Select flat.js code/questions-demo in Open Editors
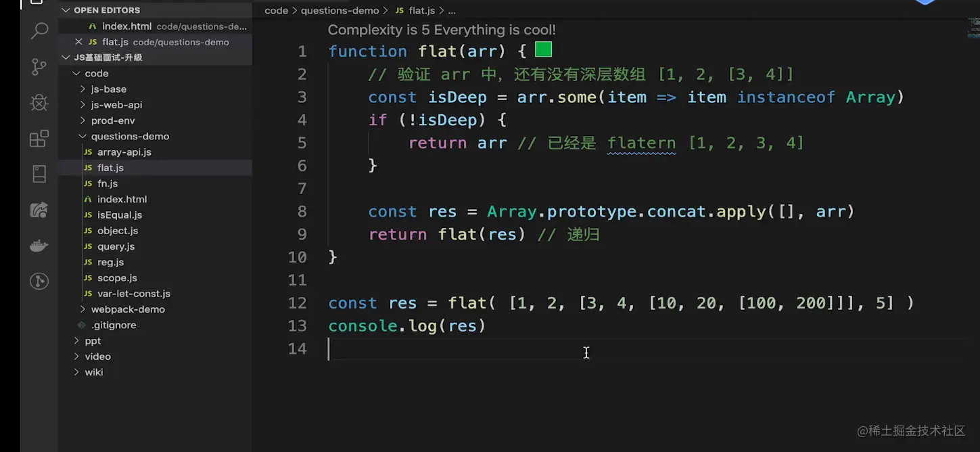 click(x=156, y=42)
